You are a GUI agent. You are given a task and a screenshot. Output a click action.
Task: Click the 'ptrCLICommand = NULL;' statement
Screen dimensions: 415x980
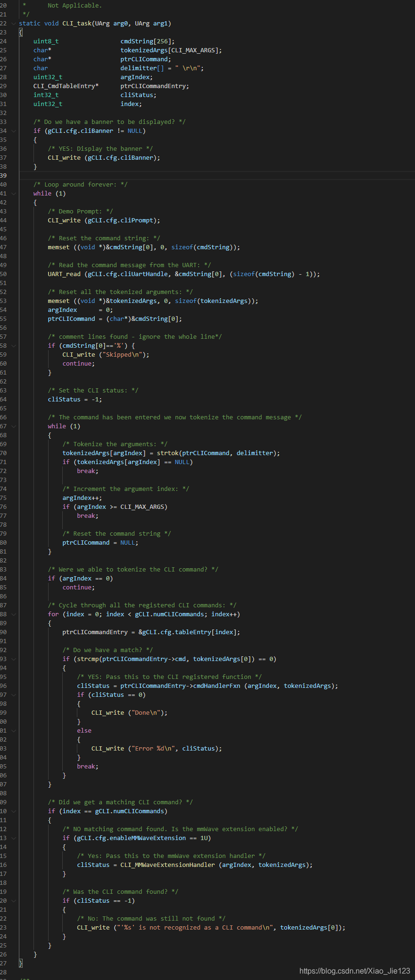[x=100, y=543]
